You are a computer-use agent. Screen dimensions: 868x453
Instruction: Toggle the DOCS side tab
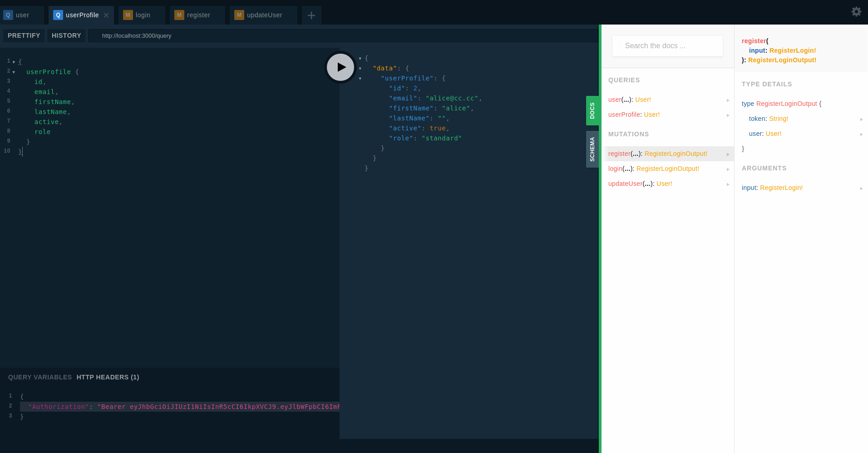pyautogui.click(x=592, y=110)
